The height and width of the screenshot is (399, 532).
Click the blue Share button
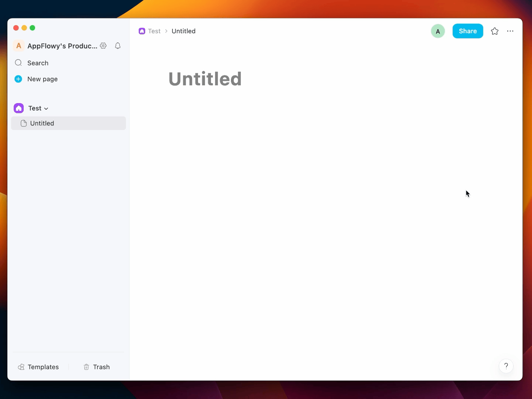(468, 31)
